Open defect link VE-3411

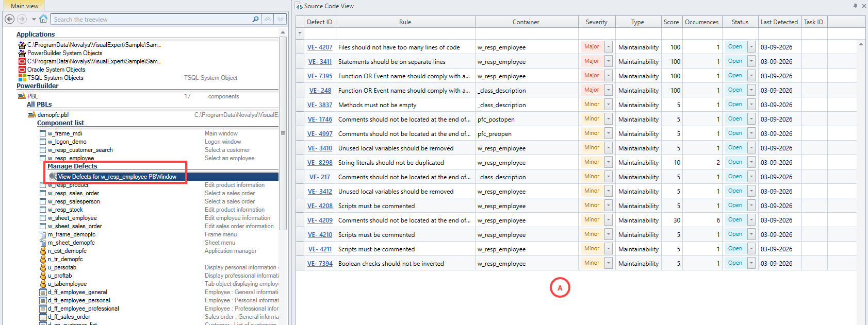[x=320, y=62]
